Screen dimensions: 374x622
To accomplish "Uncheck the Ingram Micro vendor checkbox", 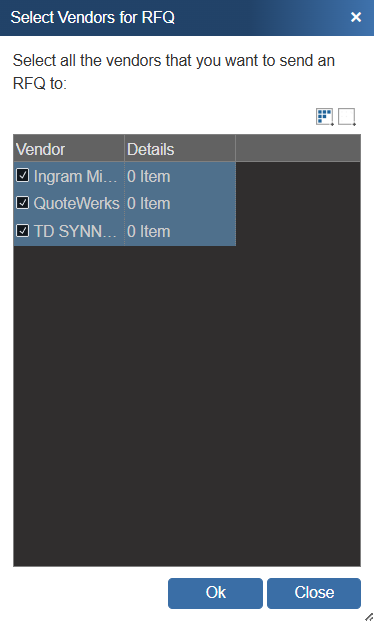I will pyautogui.click(x=23, y=175).
